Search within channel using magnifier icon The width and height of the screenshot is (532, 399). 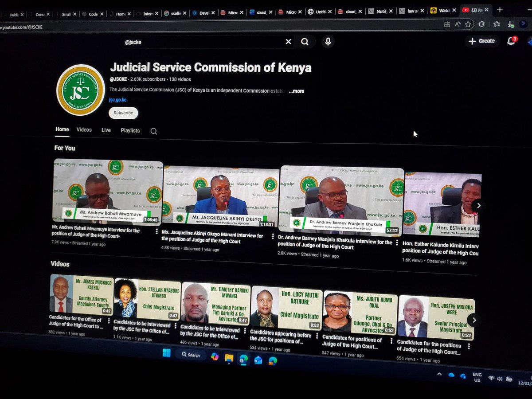pyautogui.click(x=153, y=131)
